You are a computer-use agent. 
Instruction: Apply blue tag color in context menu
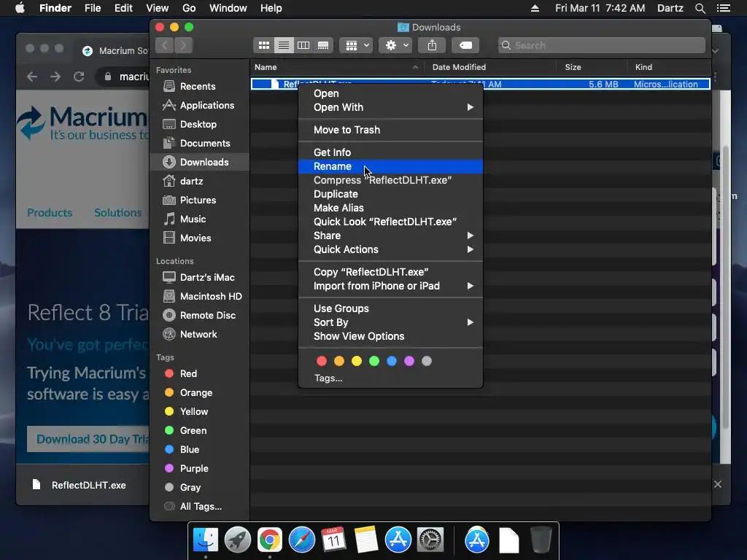(x=392, y=361)
